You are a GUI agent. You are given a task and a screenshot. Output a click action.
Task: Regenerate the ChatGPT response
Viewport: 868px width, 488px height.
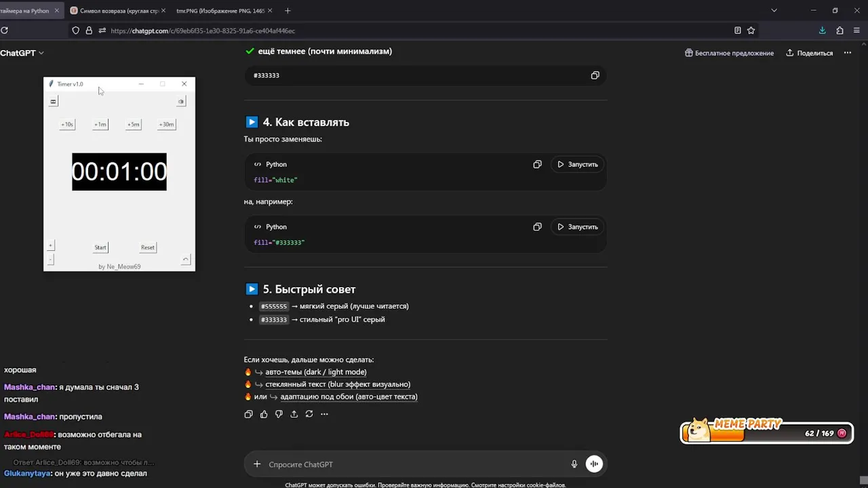click(x=309, y=414)
